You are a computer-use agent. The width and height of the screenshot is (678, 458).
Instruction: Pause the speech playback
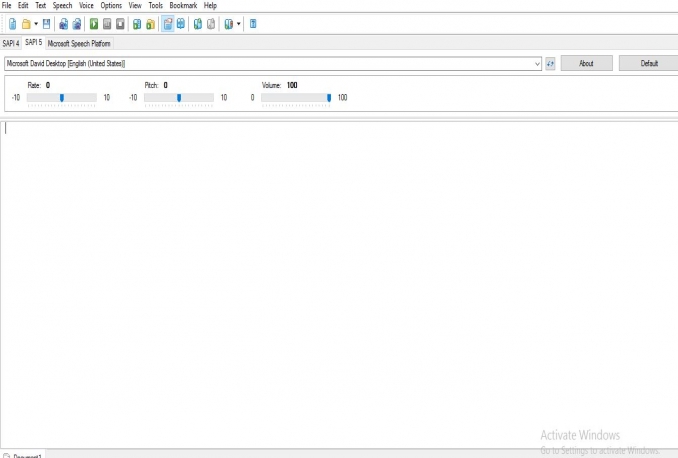[107, 24]
